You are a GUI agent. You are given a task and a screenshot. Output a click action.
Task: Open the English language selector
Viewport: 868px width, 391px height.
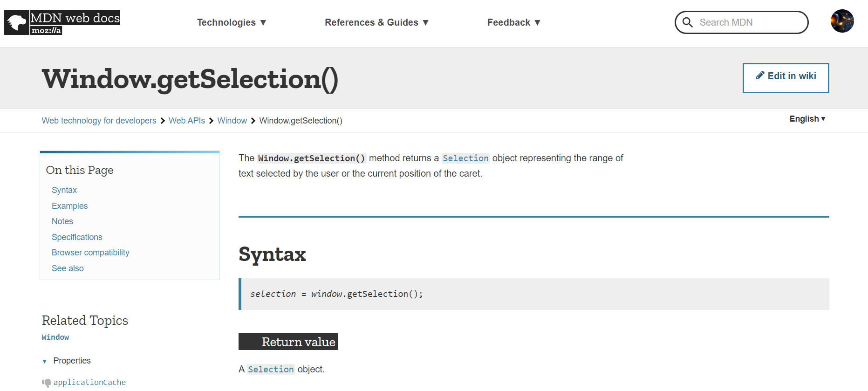pos(807,119)
